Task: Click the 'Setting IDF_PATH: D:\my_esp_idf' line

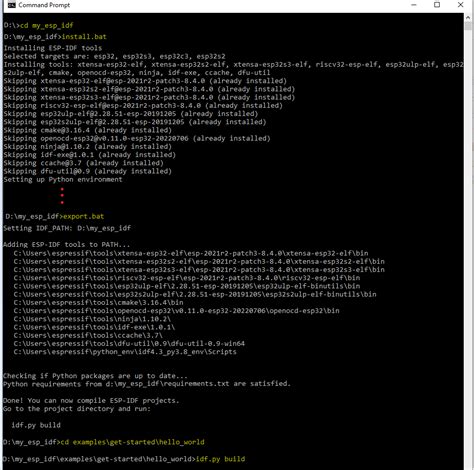Action: [67, 228]
